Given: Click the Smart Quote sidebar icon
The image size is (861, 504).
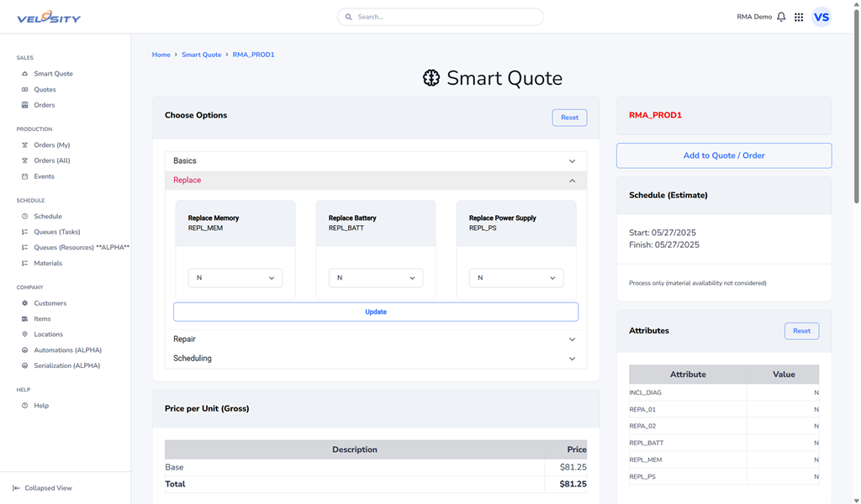Looking at the screenshot, I should 25,74.
